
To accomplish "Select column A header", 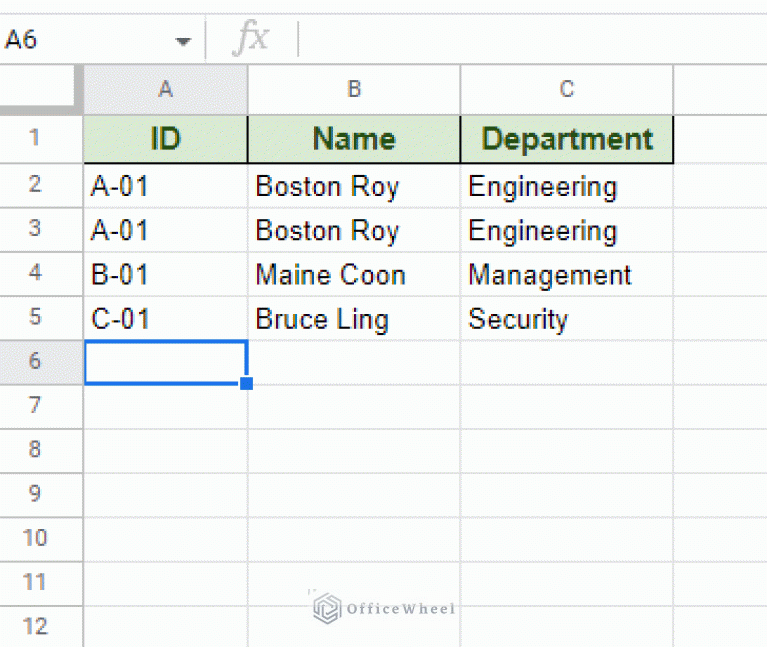I will (x=166, y=90).
